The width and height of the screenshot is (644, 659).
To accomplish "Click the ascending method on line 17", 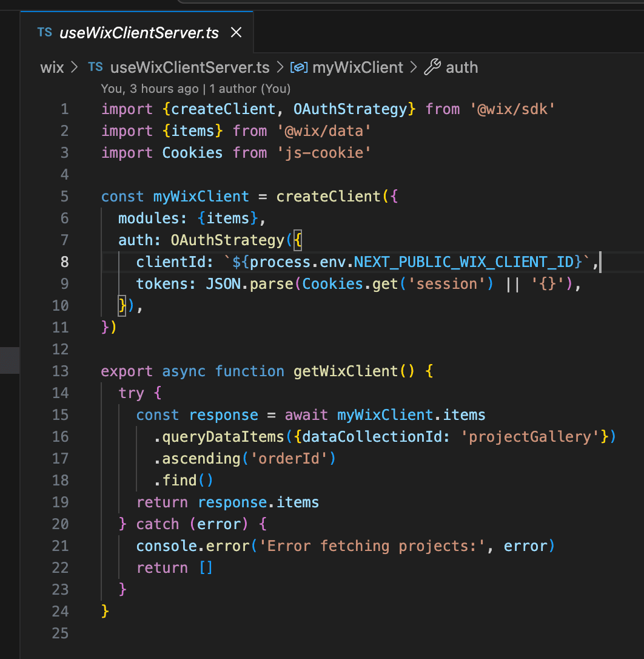I will (201, 459).
